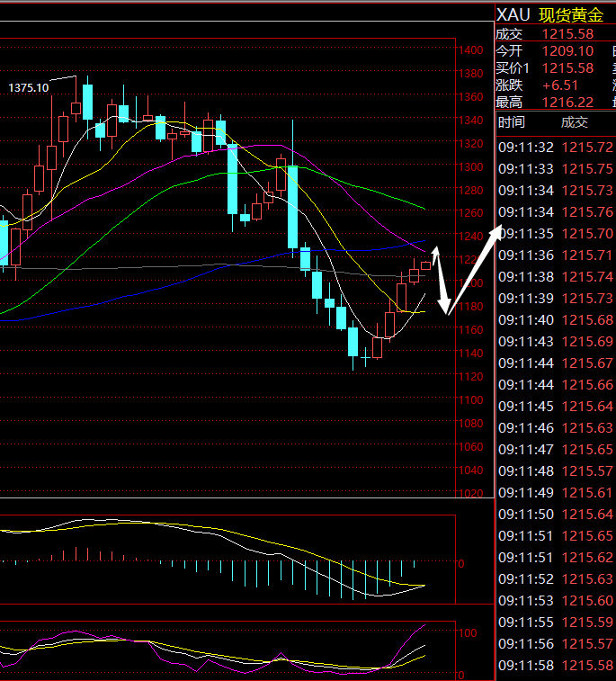
Task: Select the tick row at 09:11:52
Action: pos(556,579)
